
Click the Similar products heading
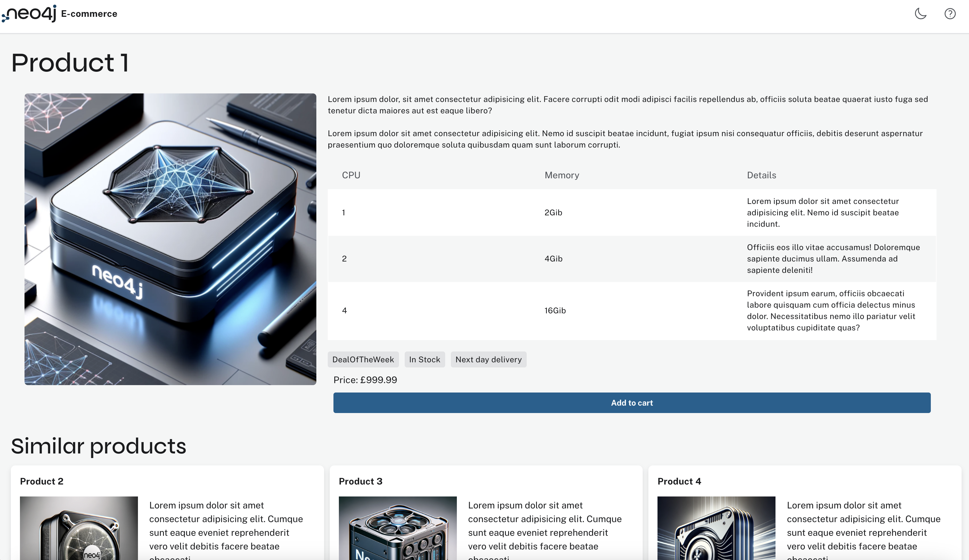click(x=98, y=446)
